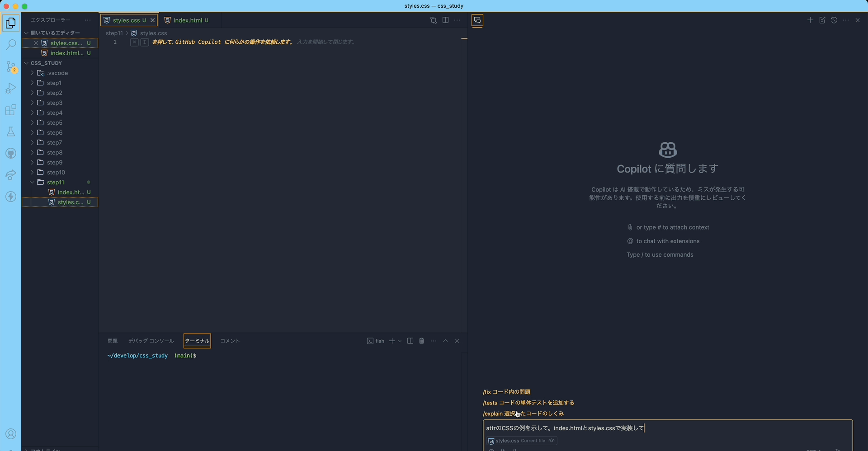Collapse the Open Editors section
868x451 pixels.
coord(26,33)
